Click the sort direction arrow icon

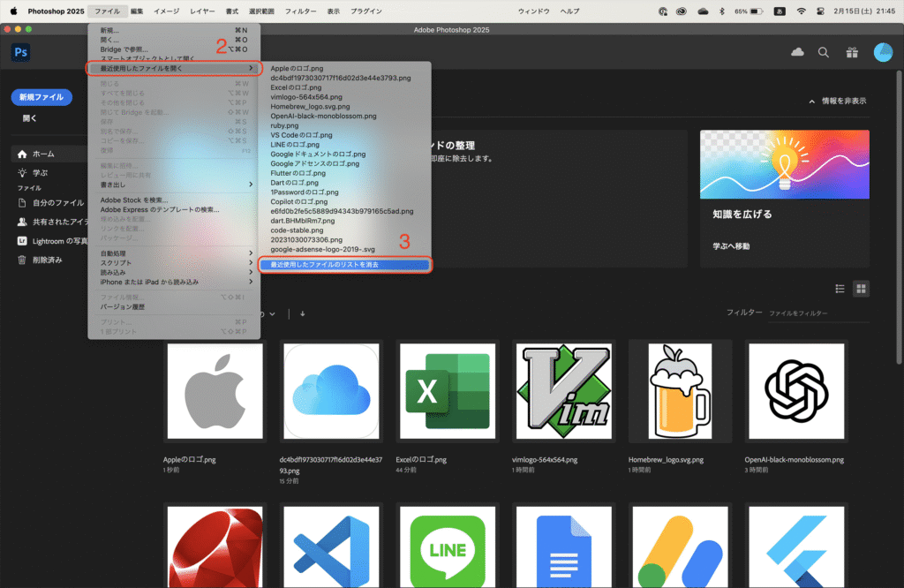(x=302, y=314)
